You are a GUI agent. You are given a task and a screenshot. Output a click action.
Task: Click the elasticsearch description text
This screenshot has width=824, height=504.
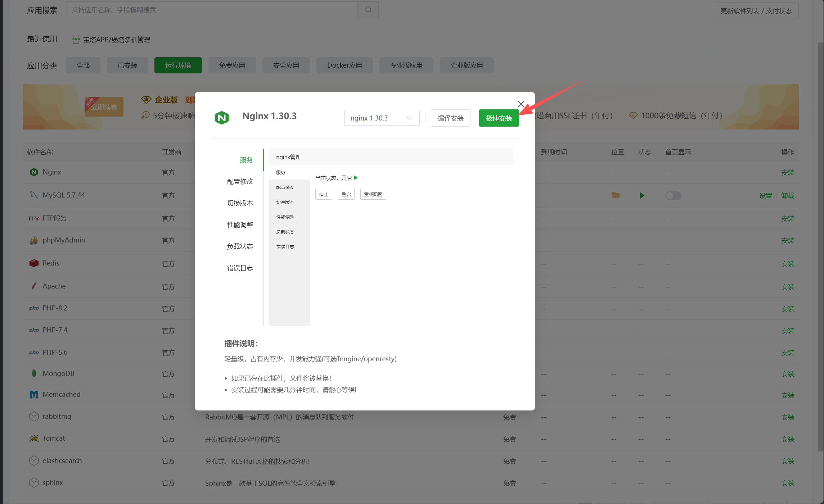pyautogui.click(x=257, y=461)
